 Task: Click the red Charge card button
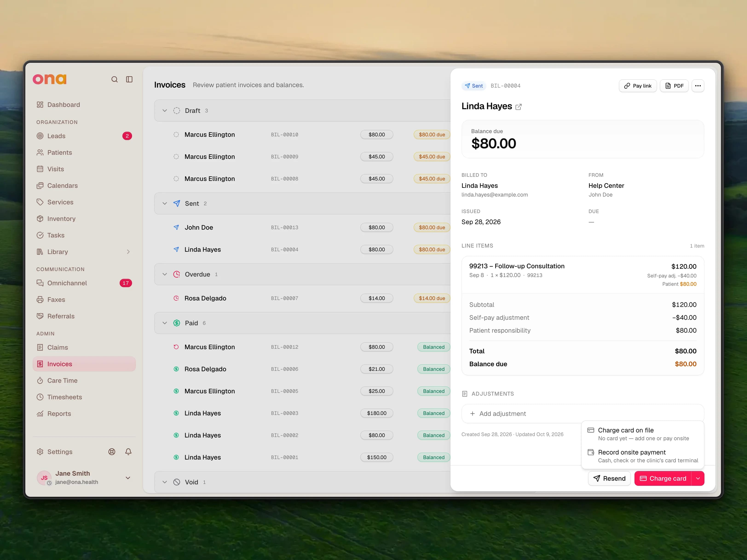pos(663,478)
